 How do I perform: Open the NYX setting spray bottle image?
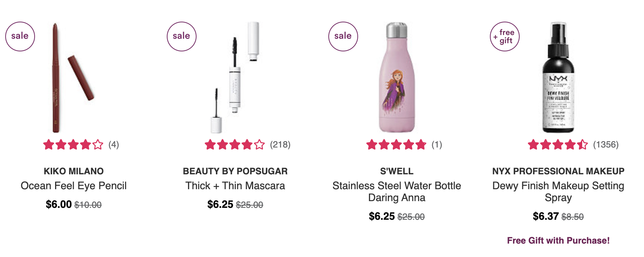[x=558, y=77]
